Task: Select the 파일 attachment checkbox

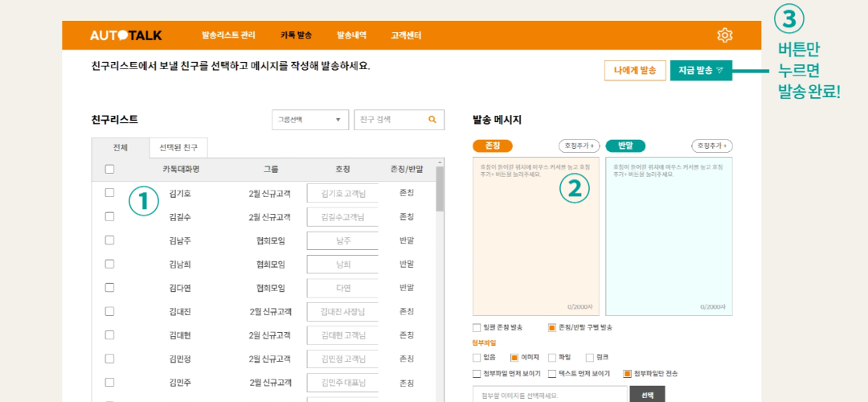Action: click(x=552, y=357)
